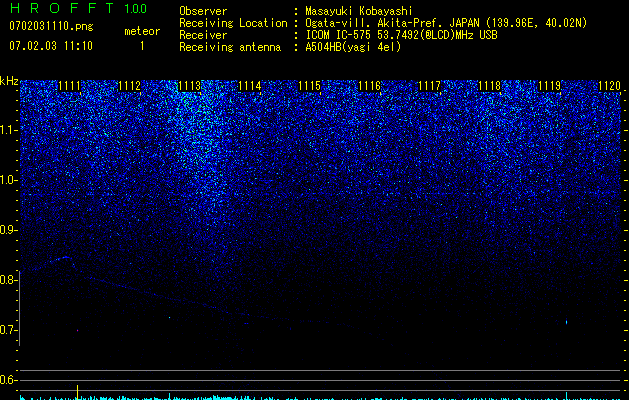This screenshot has height=400, width=629.
Task: Click the 0.9 frequency axis label
Action: tap(8, 230)
